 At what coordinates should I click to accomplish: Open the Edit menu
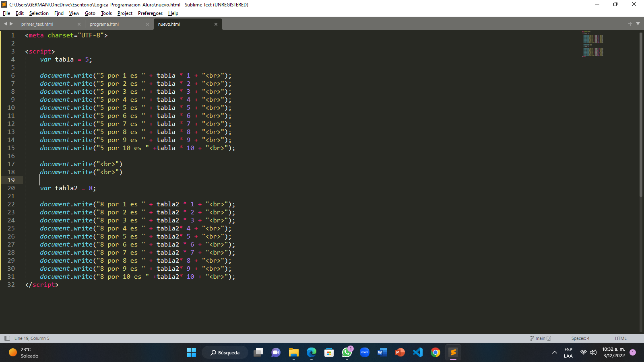click(20, 13)
